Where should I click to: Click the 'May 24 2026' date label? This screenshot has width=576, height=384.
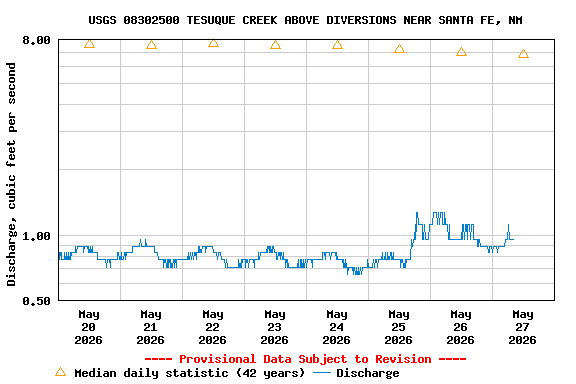point(336,327)
